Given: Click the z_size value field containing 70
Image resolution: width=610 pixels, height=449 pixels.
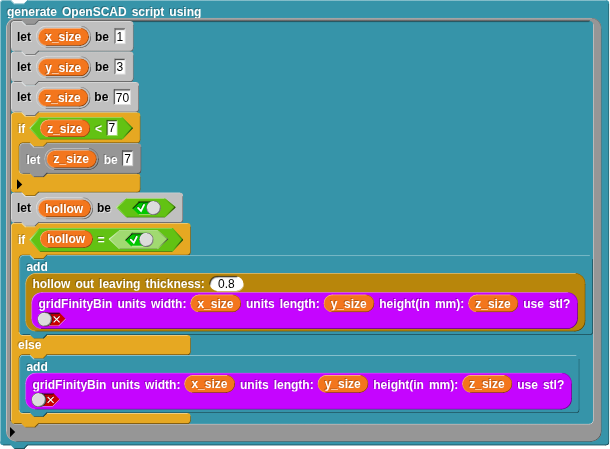Looking at the screenshot, I should click(122, 97).
